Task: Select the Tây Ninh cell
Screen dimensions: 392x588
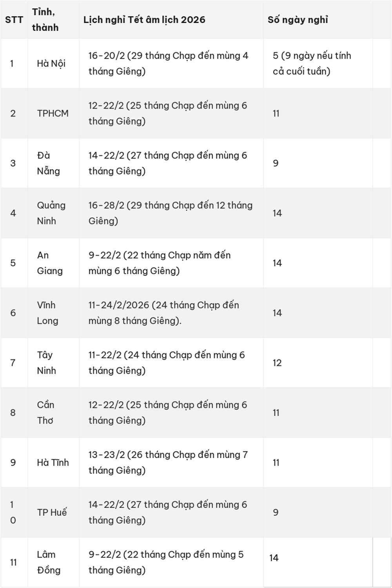Action: [x=46, y=362]
